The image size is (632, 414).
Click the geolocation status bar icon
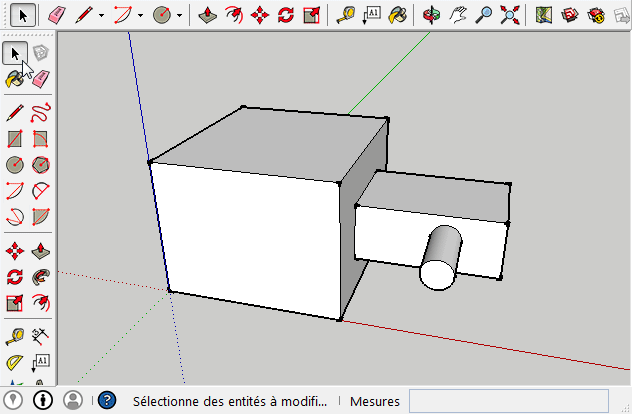(x=15, y=400)
